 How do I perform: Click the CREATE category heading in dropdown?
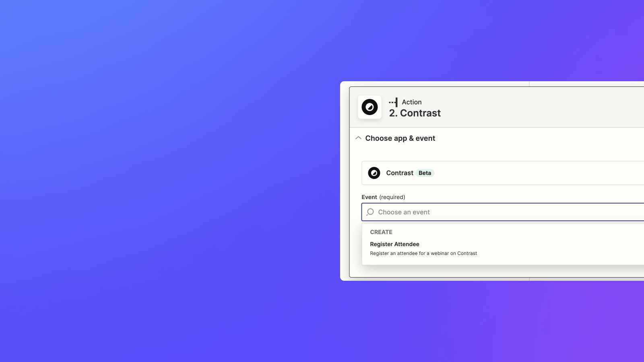click(x=381, y=232)
